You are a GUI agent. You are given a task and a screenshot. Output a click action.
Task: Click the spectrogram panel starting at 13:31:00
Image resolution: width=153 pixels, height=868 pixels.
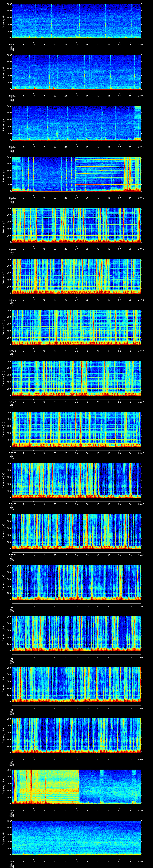(x=77, y=327)
